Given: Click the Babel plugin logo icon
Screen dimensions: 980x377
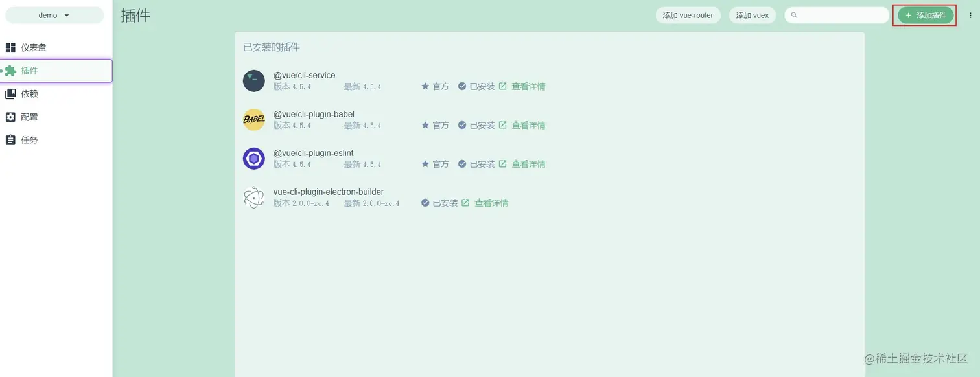Looking at the screenshot, I should click(x=254, y=120).
